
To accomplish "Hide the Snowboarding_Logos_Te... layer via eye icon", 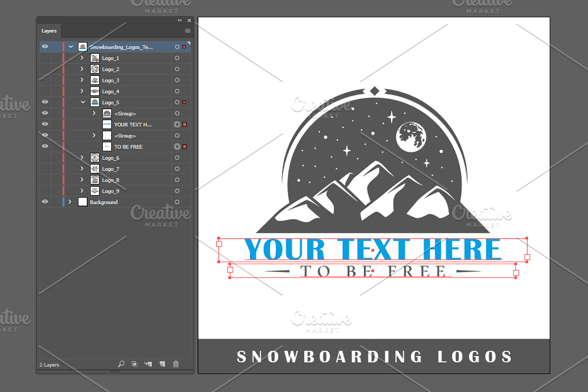I will coord(45,47).
